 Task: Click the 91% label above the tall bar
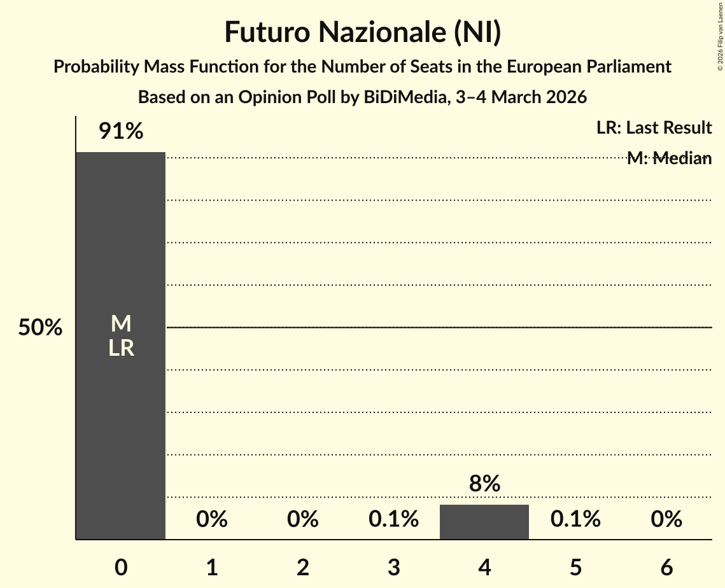(x=120, y=132)
